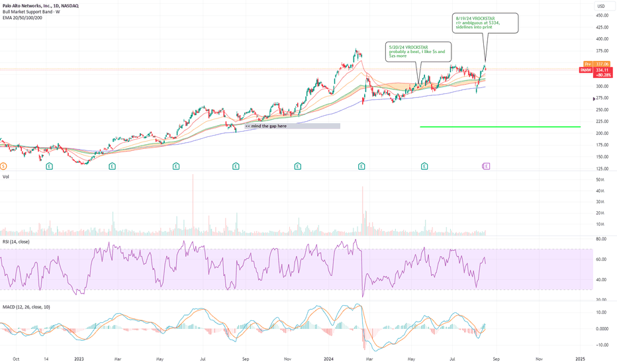Open the orange S split marker
Screen dimensions: 617x364
pyautogui.click(x=3, y=167)
